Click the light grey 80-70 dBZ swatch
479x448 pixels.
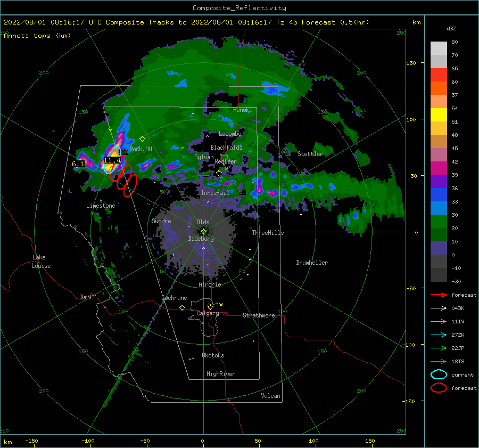(x=439, y=48)
